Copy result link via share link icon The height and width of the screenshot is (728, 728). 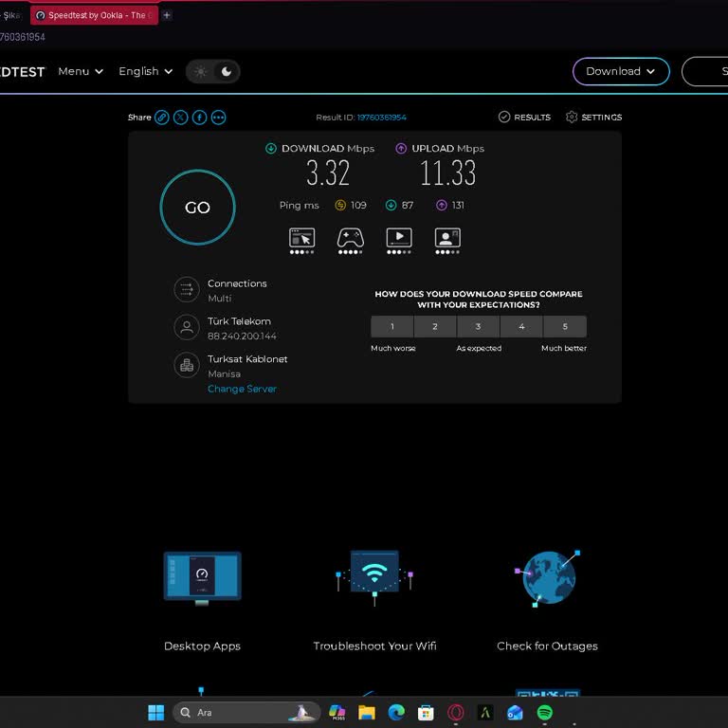coord(161,118)
